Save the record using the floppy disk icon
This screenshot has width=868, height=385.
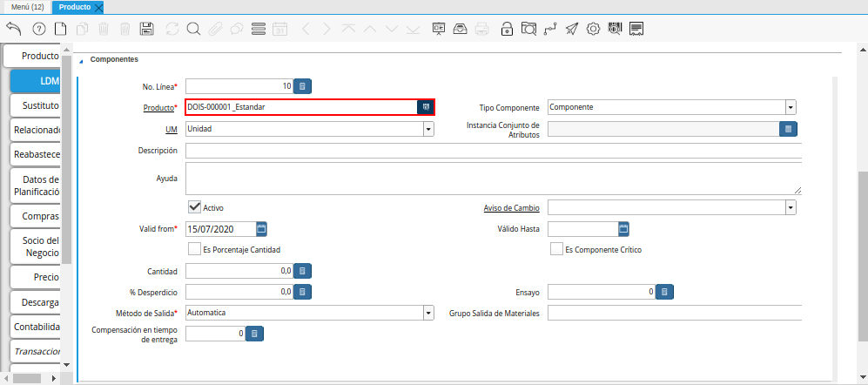coord(146,29)
